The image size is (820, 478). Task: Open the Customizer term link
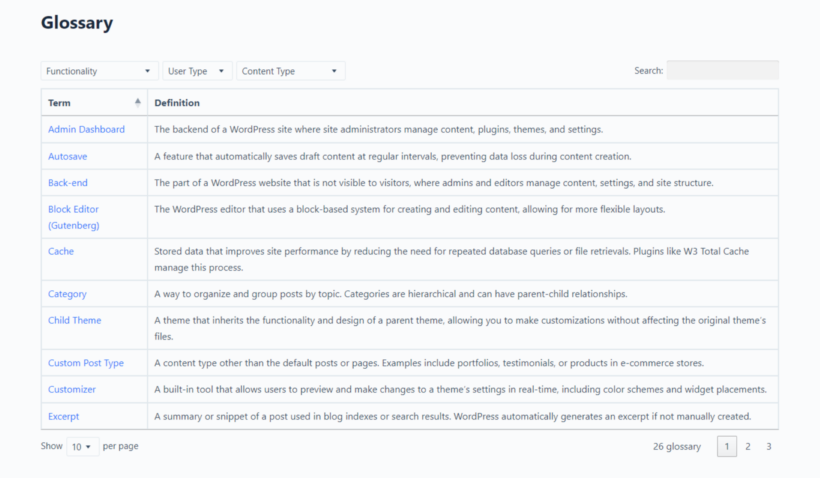point(72,389)
